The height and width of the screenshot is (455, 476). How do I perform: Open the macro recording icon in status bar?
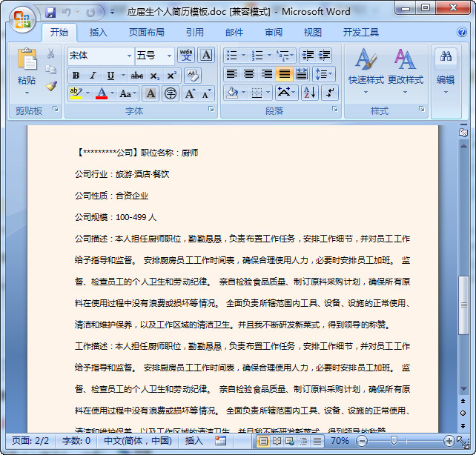point(220,441)
